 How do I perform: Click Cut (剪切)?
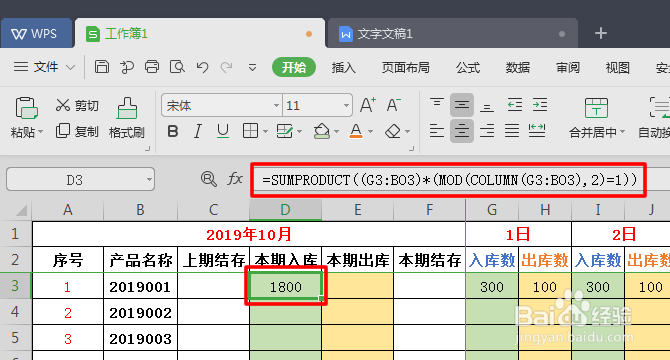point(77,105)
